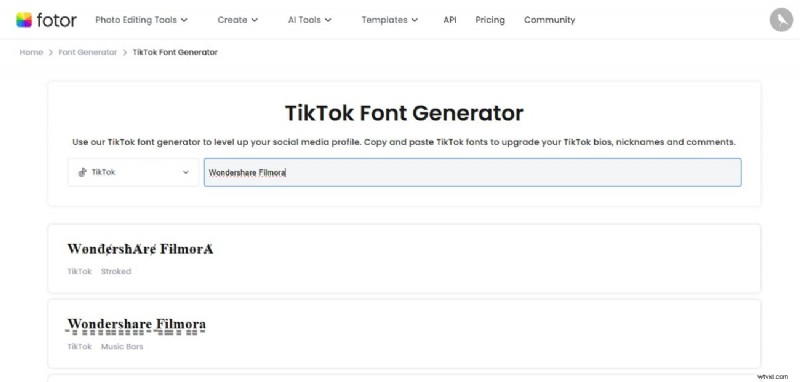Viewport: 800px width, 382px height.
Task: Expand the Templates menu
Action: tap(390, 20)
